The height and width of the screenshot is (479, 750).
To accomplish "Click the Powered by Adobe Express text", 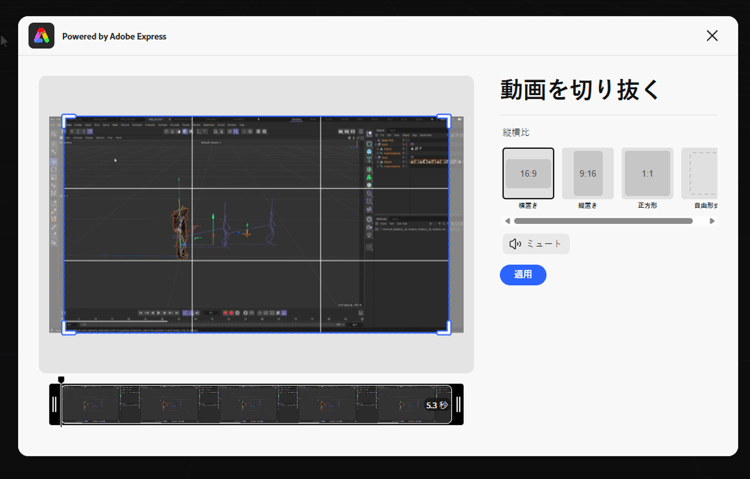I will (x=114, y=36).
